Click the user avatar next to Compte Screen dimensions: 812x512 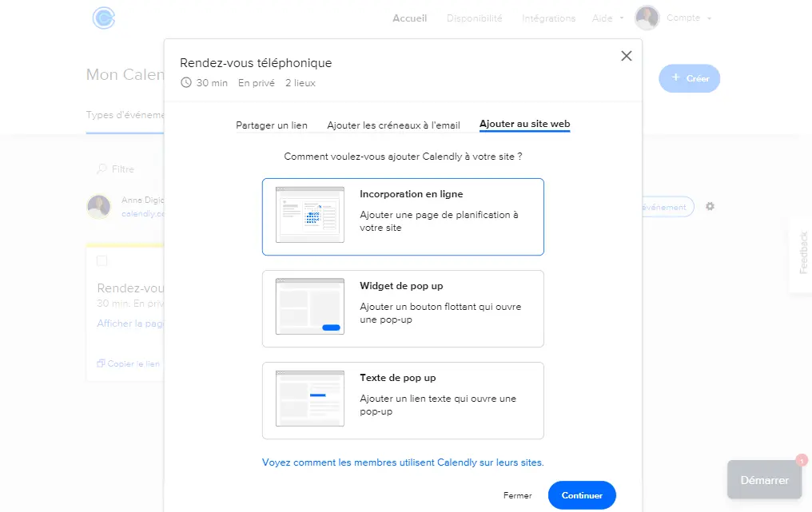(x=647, y=18)
